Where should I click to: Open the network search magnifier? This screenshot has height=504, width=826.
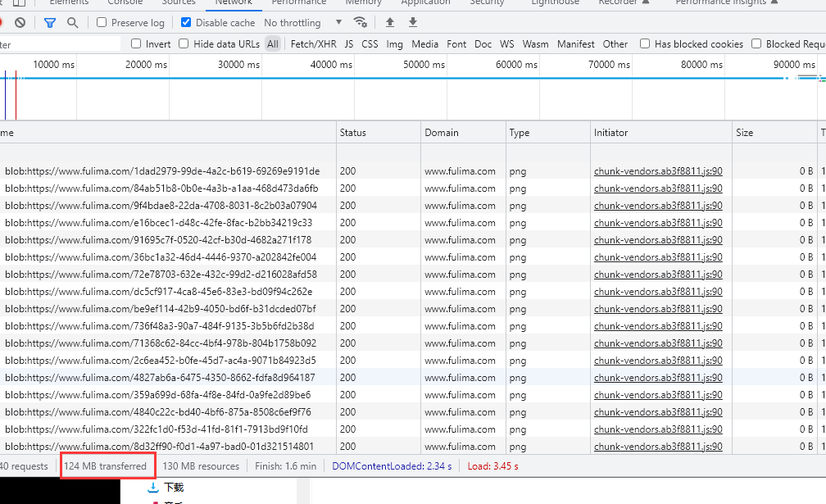tap(73, 23)
